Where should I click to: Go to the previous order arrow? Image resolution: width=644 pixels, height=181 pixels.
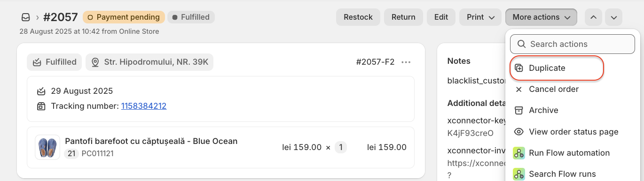tap(593, 17)
